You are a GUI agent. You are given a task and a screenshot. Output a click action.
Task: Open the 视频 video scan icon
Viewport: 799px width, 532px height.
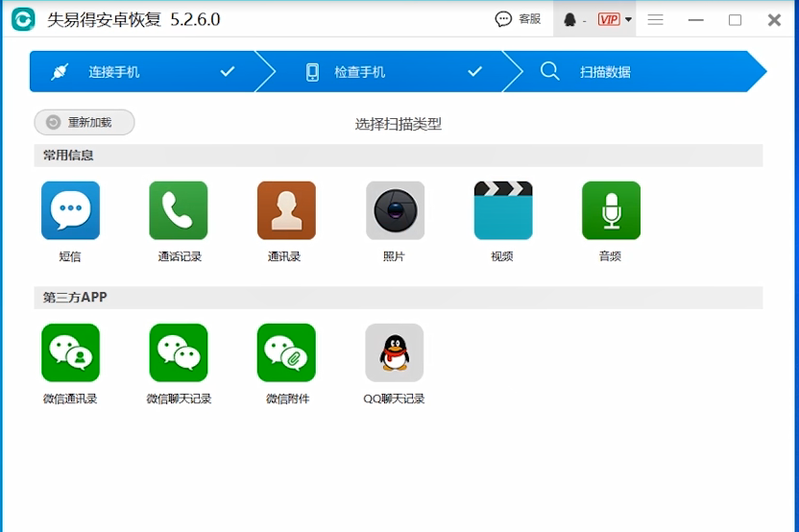pos(503,210)
